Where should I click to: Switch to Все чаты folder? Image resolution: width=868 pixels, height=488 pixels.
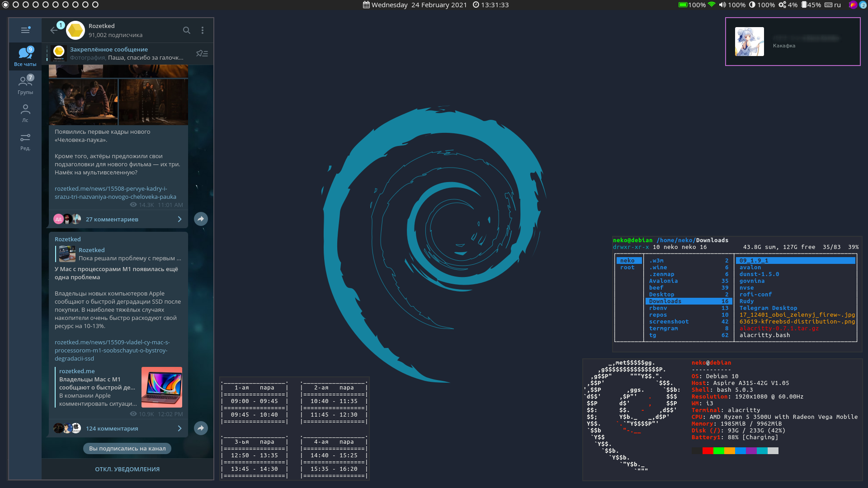[25, 56]
